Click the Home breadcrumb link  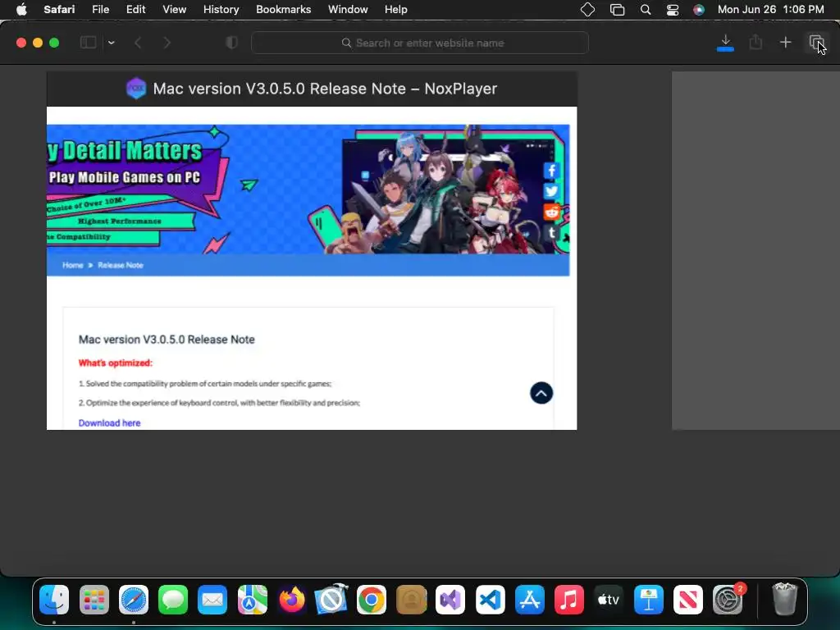pos(73,265)
